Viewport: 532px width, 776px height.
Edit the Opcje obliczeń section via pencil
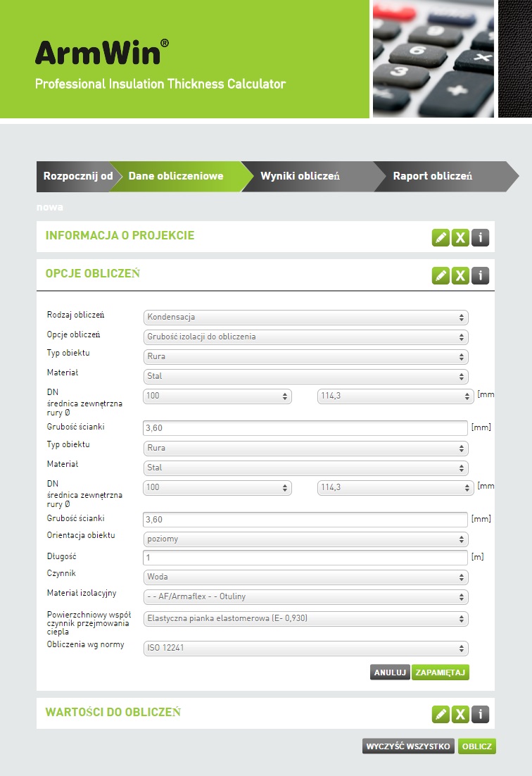[441, 275]
